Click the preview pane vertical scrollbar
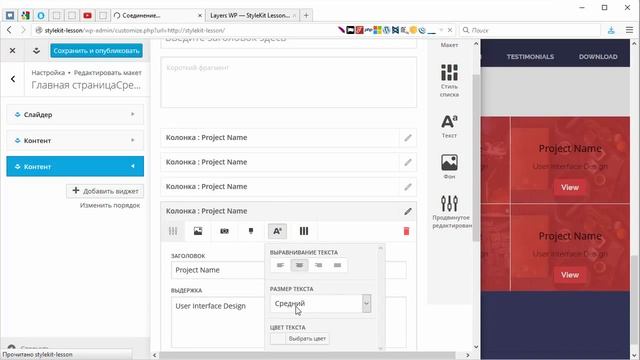 (635, 300)
